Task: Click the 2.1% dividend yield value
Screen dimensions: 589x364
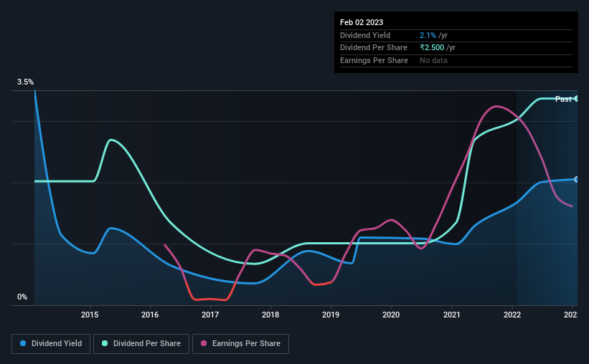Action: click(x=428, y=35)
